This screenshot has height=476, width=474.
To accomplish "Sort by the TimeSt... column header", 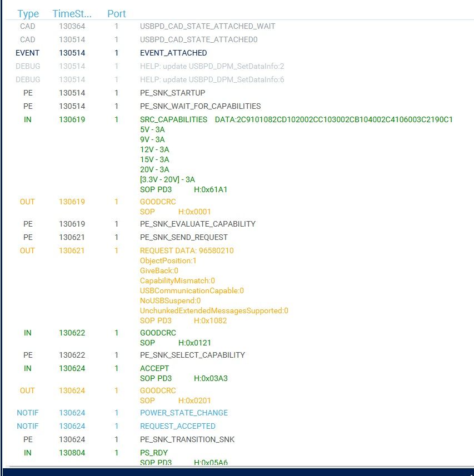I will click(72, 14).
